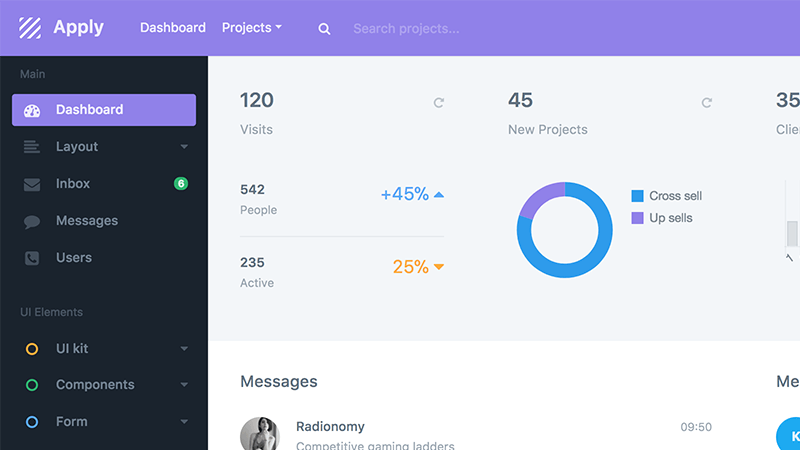Expand the Components submenu arrow
This screenshot has height=450, width=800.
(184, 385)
